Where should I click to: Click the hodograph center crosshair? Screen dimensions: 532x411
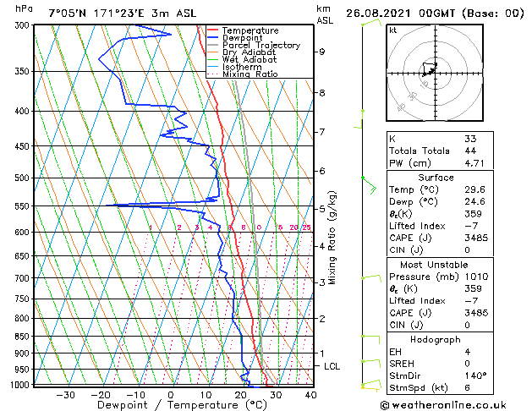[435, 73]
